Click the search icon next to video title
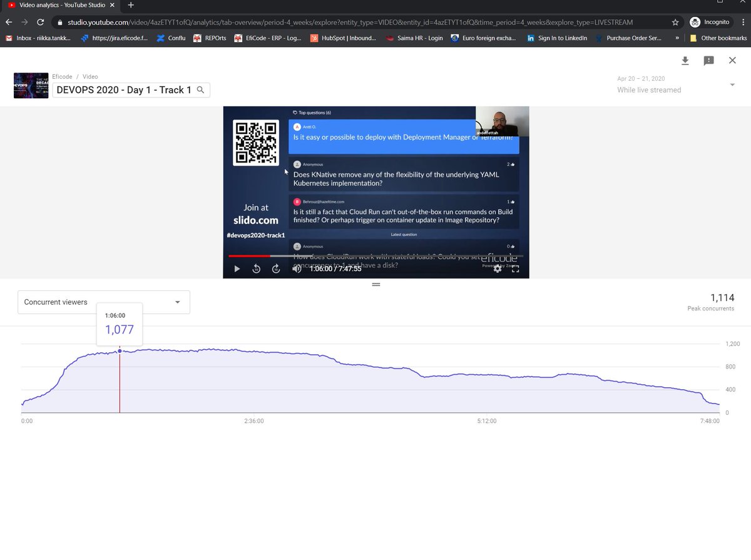The height and width of the screenshot is (560, 751). click(x=201, y=90)
